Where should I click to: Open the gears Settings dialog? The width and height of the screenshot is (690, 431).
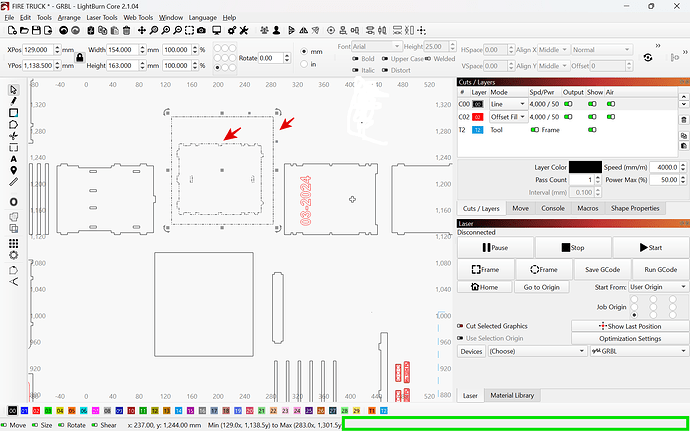coord(232,30)
